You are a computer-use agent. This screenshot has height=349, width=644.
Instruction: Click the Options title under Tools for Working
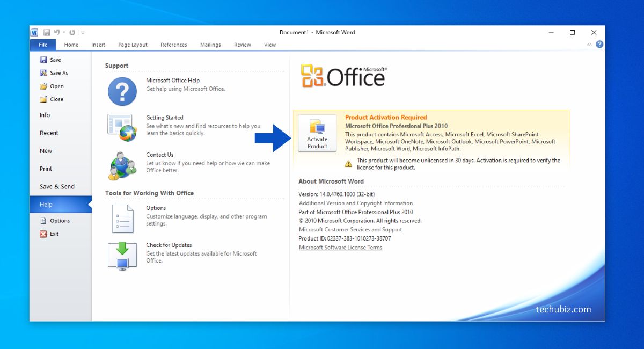tap(156, 208)
